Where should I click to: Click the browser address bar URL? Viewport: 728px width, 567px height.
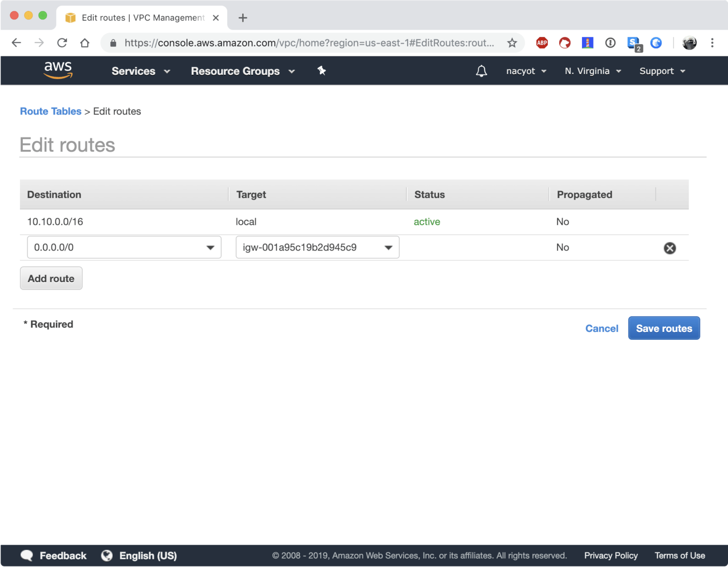coord(309,43)
